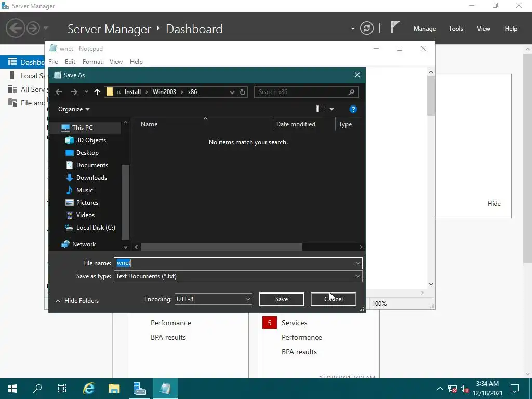Click the Forward arrow in Save As dialog
This screenshot has width=532, height=399.
tap(74, 92)
